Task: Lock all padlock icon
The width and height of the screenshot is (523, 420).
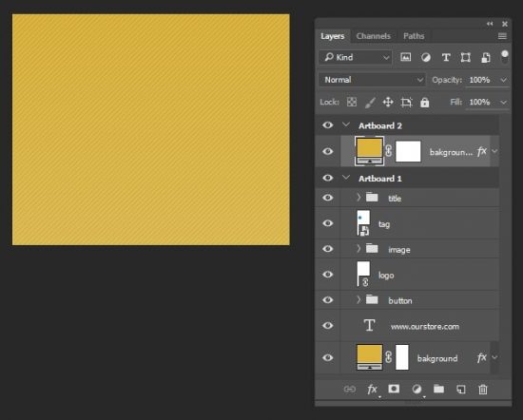Action: click(x=425, y=102)
